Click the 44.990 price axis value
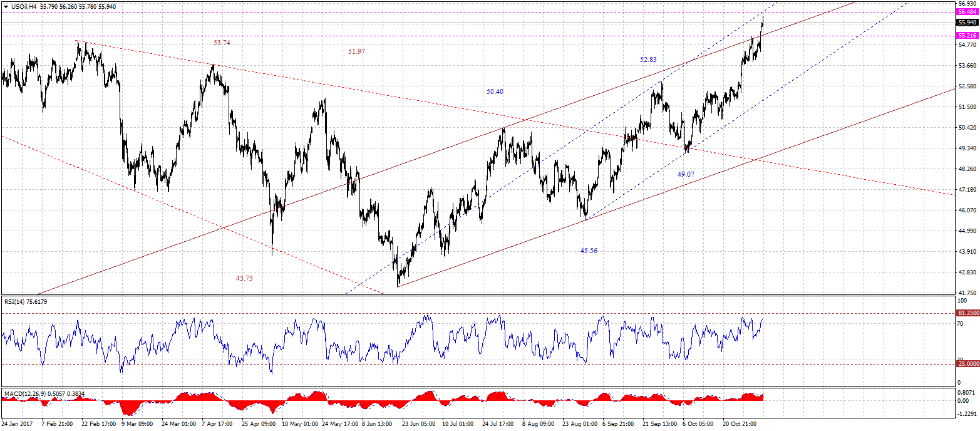This screenshot has width=980, height=431. pyautogui.click(x=967, y=231)
